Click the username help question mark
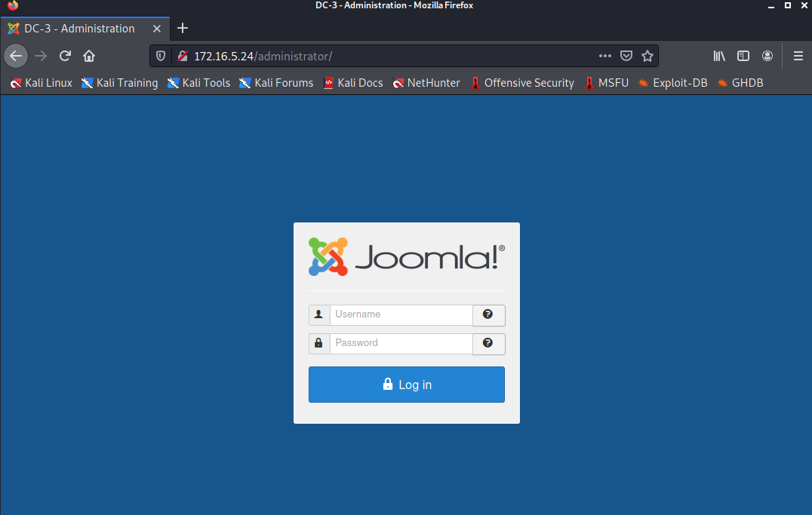The height and width of the screenshot is (515, 812). [x=488, y=314]
